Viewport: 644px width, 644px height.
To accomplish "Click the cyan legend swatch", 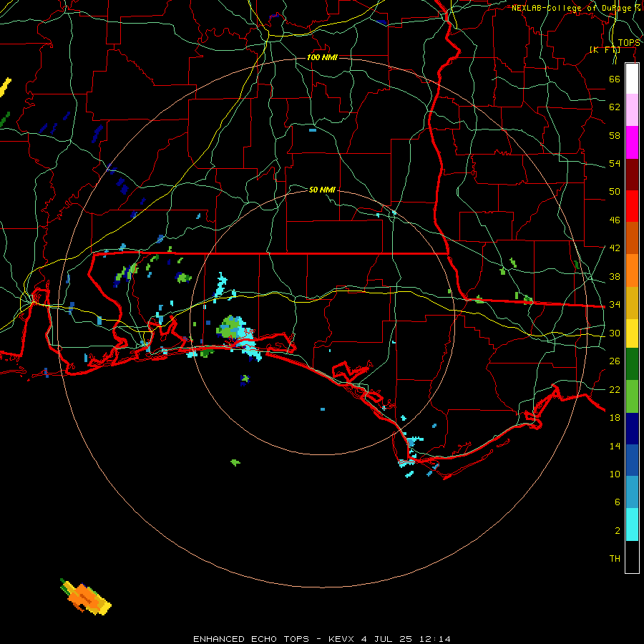I will tap(632, 525).
